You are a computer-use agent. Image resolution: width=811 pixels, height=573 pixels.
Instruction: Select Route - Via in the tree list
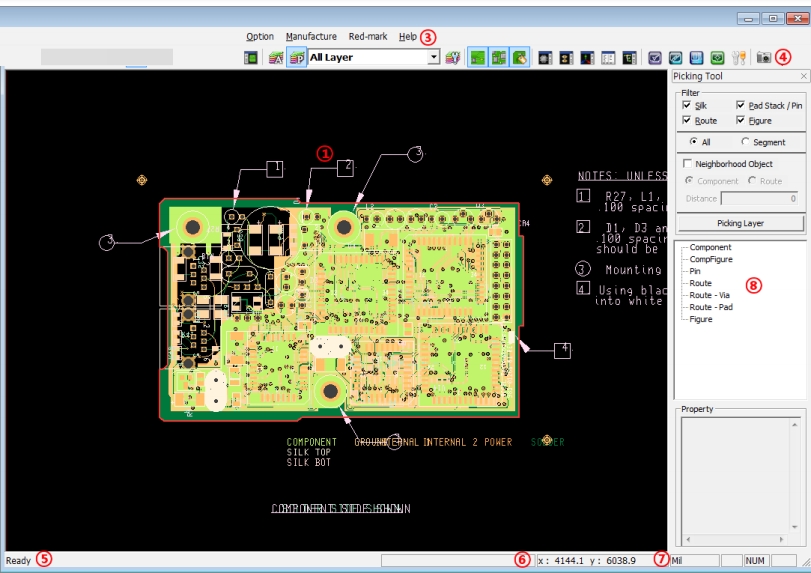(x=710, y=295)
